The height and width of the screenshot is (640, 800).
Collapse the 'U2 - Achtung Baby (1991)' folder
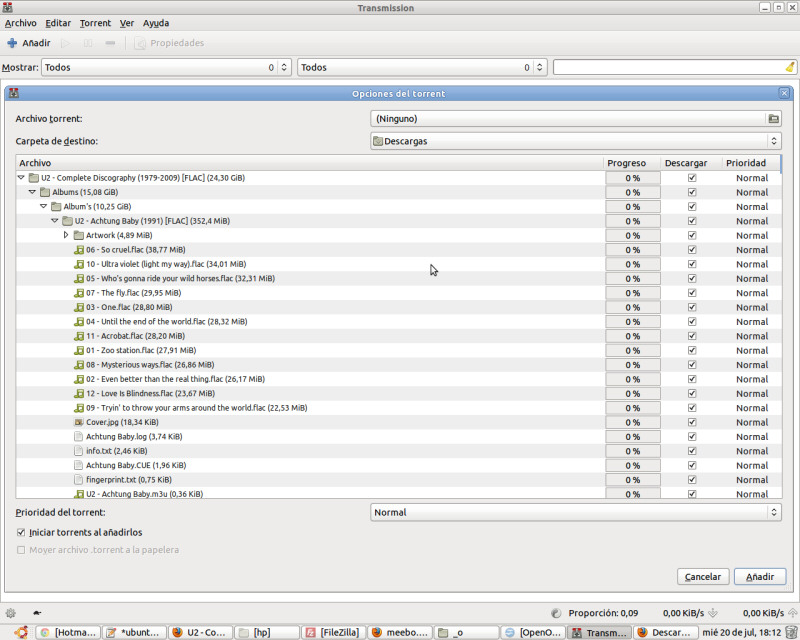tap(55, 220)
